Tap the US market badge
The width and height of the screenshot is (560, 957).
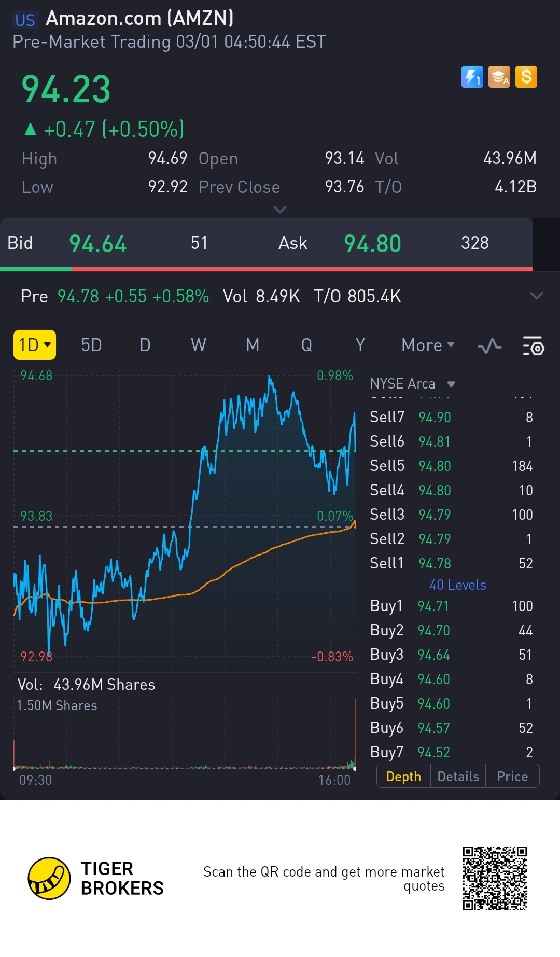pyautogui.click(x=25, y=20)
